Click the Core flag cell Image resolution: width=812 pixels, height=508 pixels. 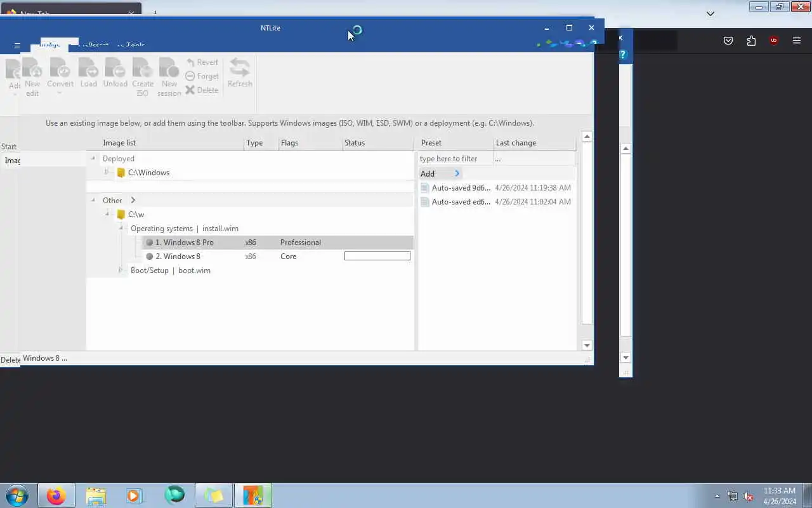click(x=289, y=257)
